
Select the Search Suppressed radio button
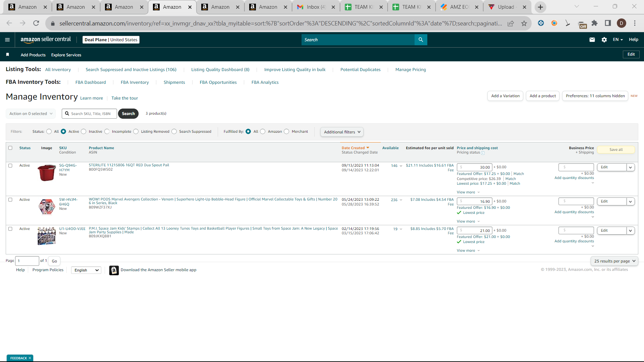coord(174,131)
